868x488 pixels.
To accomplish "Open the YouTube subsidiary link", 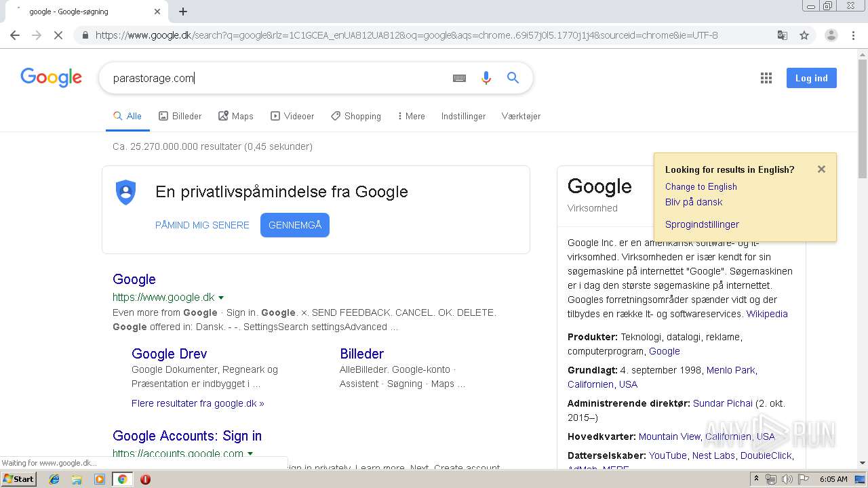I will click(x=668, y=455).
